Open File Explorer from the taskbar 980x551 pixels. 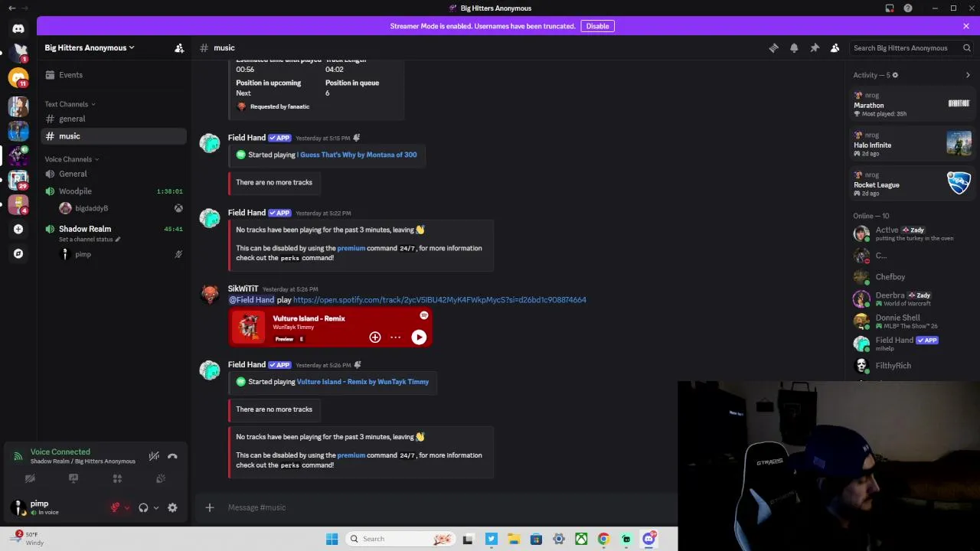click(x=513, y=539)
